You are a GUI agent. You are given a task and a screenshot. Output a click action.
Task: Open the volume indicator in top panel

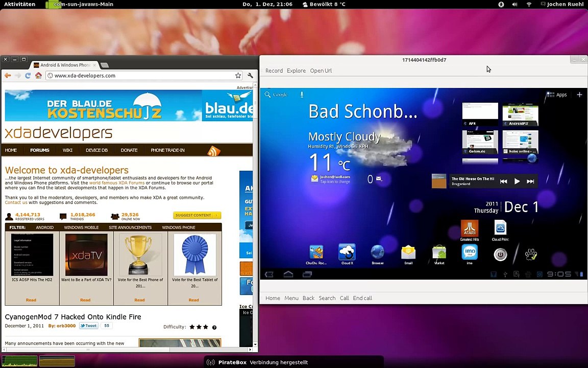click(x=515, y=4)
